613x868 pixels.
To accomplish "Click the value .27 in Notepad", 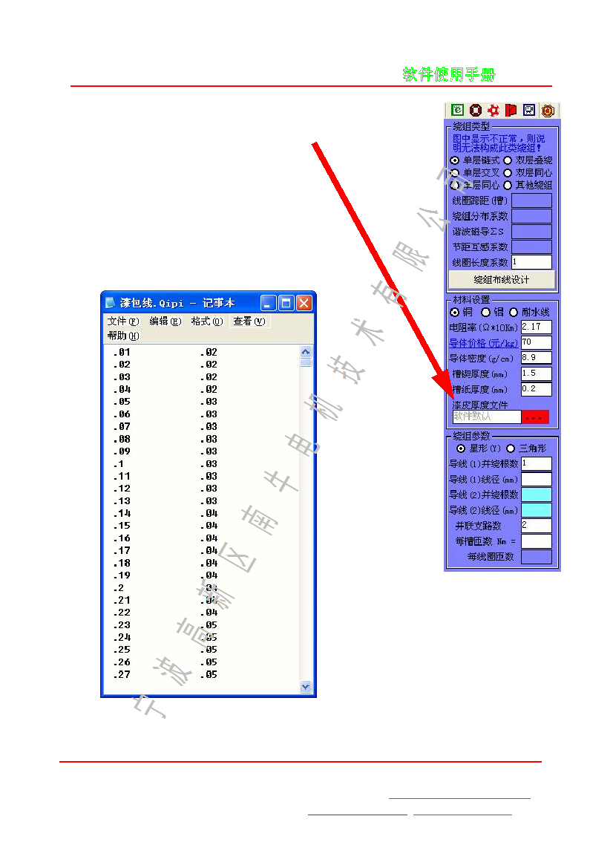I will click(x=122, y=674).
